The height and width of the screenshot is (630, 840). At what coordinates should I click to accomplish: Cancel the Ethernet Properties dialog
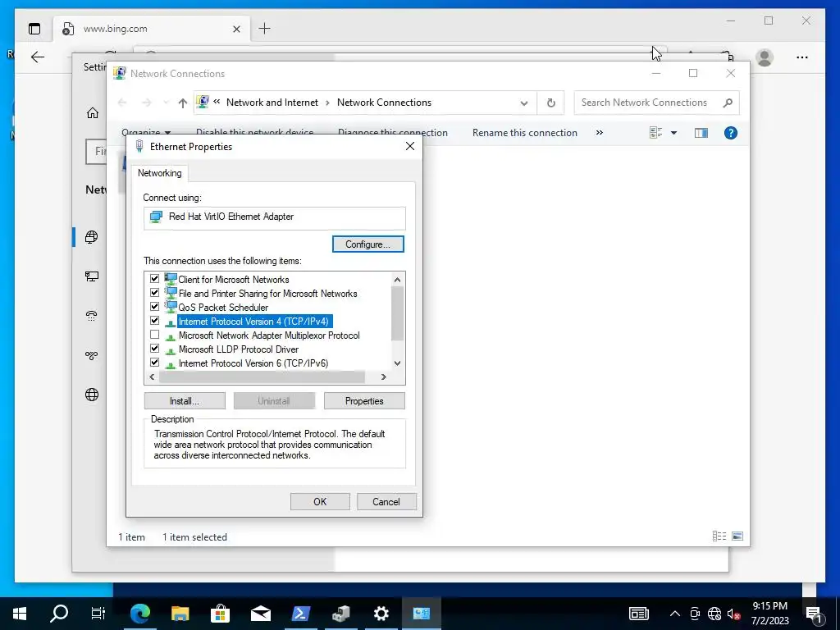[386, 502]
